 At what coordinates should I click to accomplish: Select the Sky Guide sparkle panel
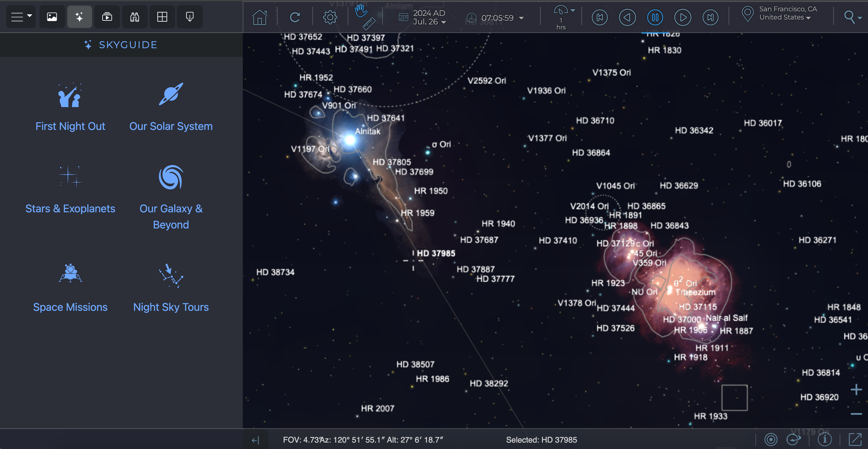point(79,16)
